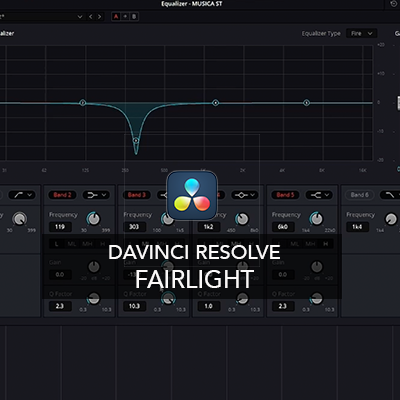Toggle Band 3 on or off
400x400 pixels.
pos(137,195)
